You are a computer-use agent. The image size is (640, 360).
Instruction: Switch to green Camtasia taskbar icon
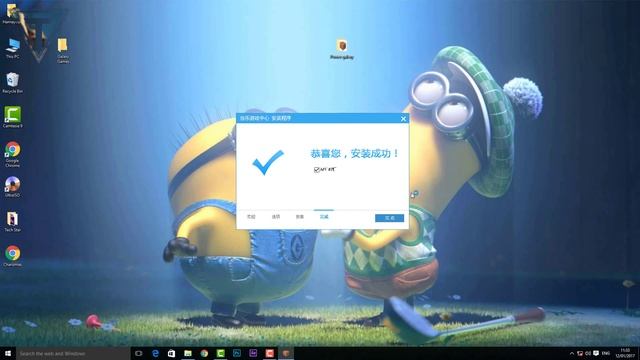[220, 353]
